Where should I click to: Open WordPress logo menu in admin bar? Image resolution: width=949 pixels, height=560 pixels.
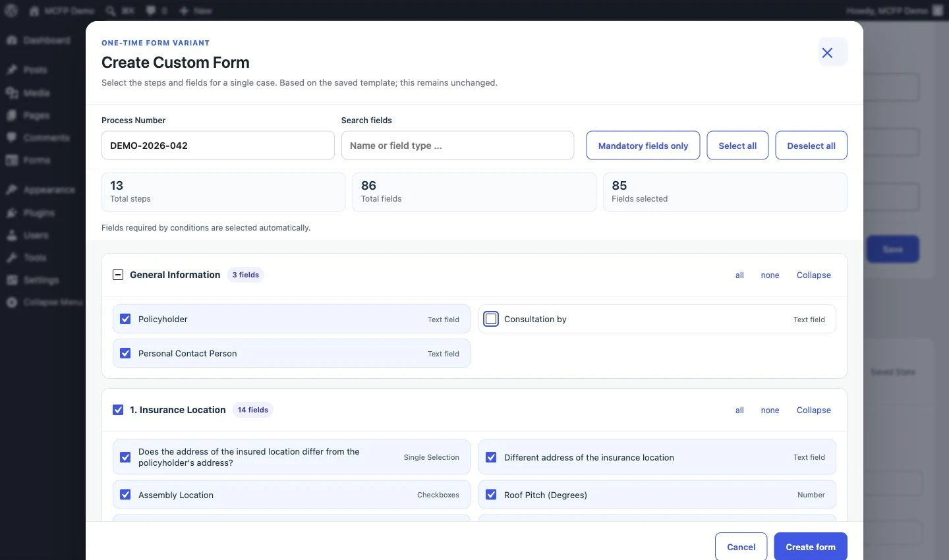click(x=11, y=11)
